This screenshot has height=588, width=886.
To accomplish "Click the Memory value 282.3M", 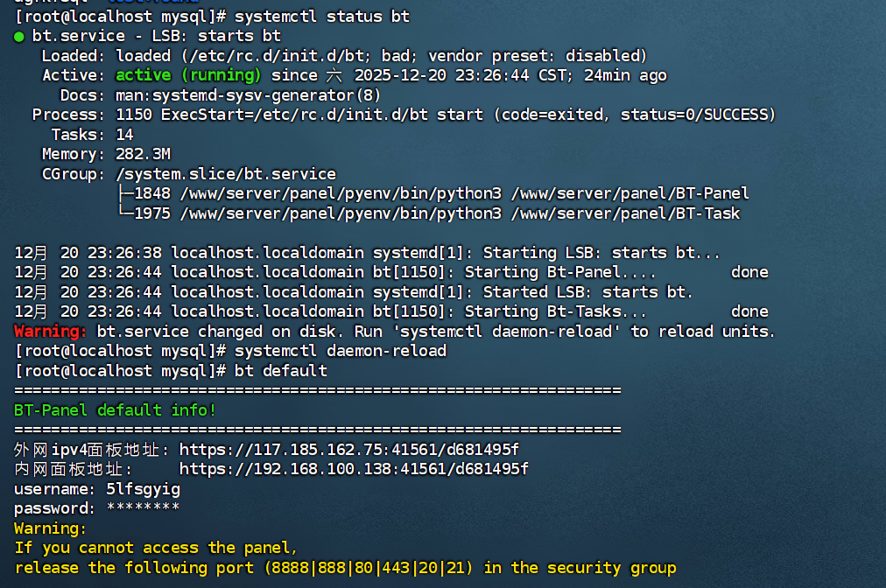I will 143,154.
